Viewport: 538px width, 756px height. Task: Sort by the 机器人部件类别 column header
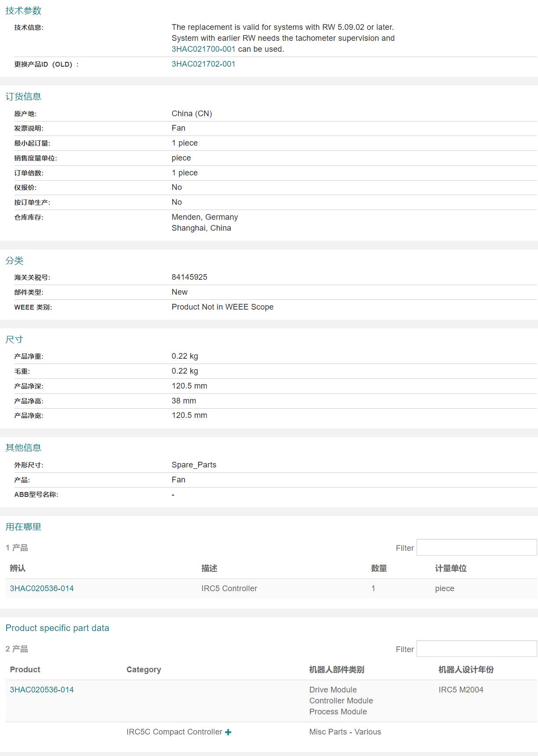point(337,670)
